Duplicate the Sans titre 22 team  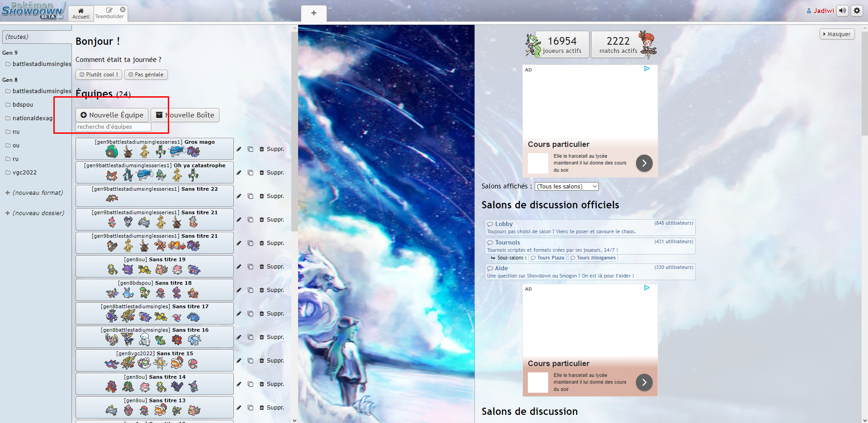(x=251, y=196)
